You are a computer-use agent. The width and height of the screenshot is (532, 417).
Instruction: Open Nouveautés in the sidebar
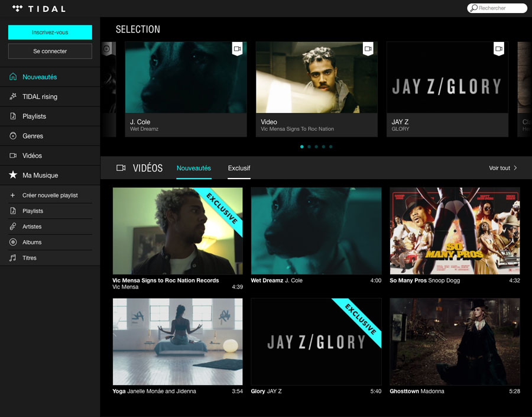pyautogui.click(x=50, y=77)
